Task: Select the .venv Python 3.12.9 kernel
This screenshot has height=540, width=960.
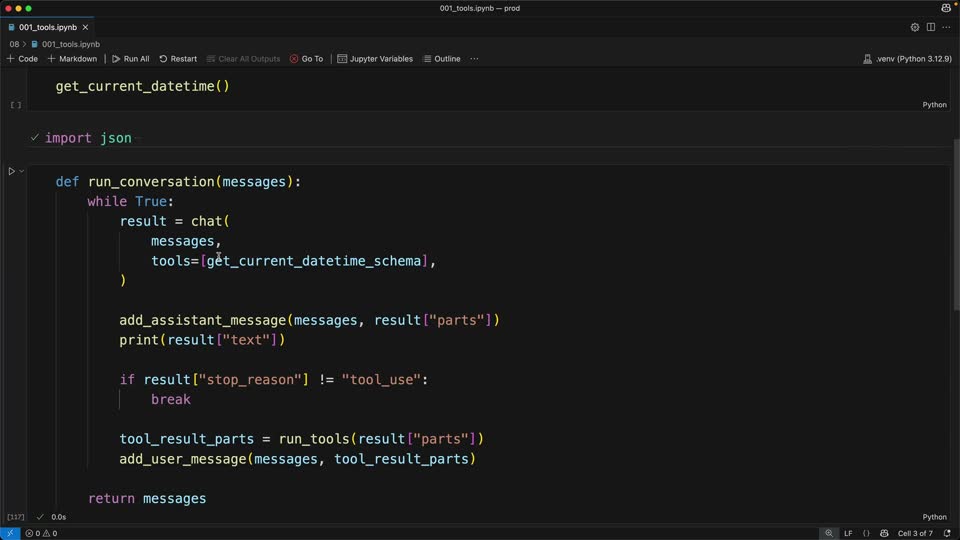Action: (x=907, y=59)
